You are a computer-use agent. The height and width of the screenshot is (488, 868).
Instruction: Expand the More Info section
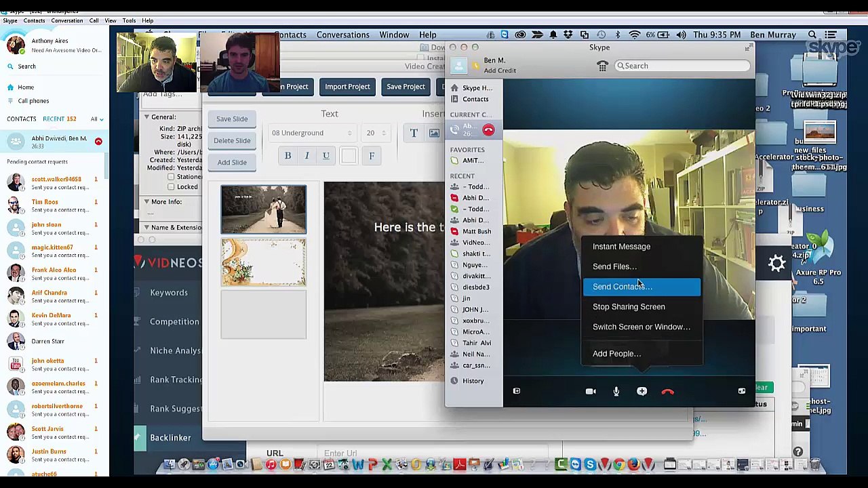146,202
